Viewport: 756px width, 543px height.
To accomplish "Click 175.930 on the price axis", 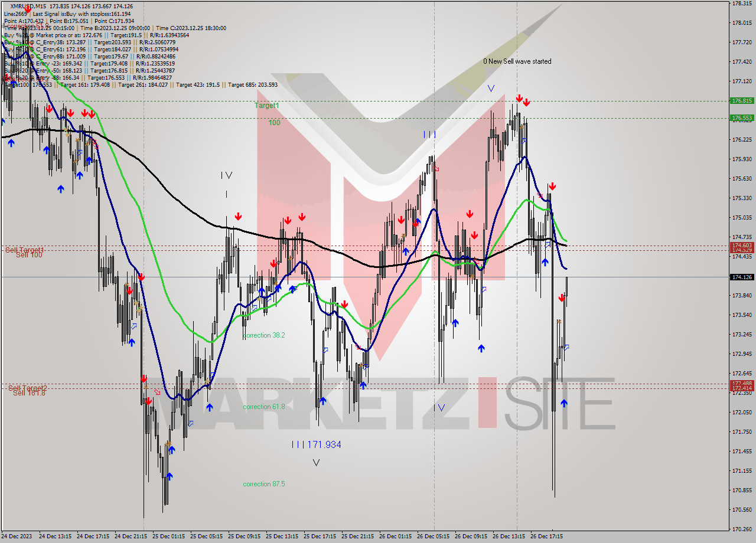I will pyautogui.click(x=741, y=159).
